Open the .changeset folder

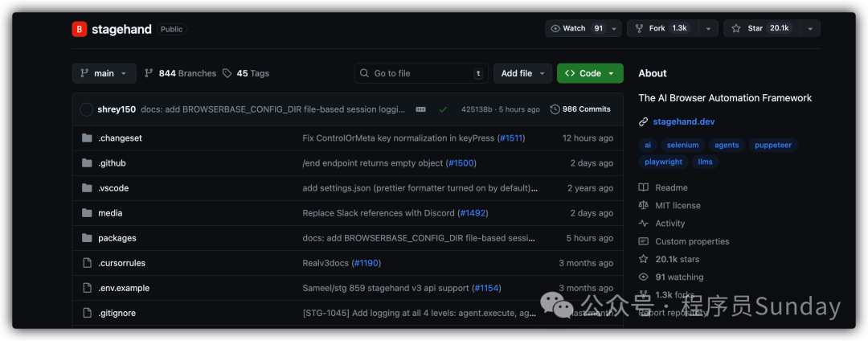tap(120, 138)
